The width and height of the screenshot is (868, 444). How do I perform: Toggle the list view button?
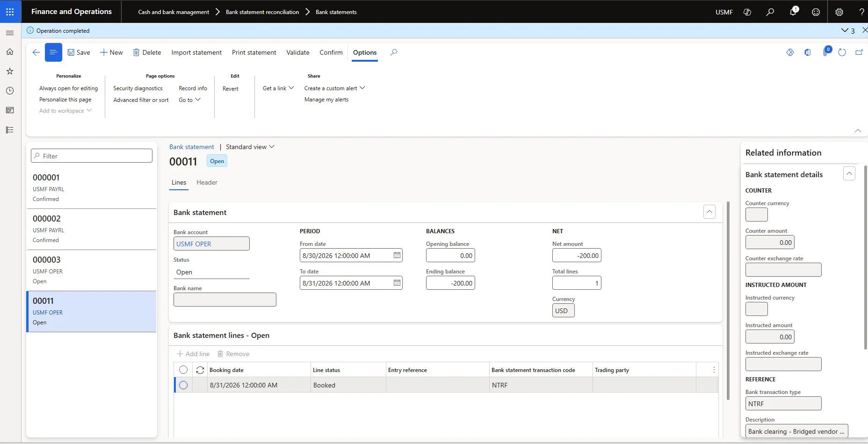tap(53, 52)
